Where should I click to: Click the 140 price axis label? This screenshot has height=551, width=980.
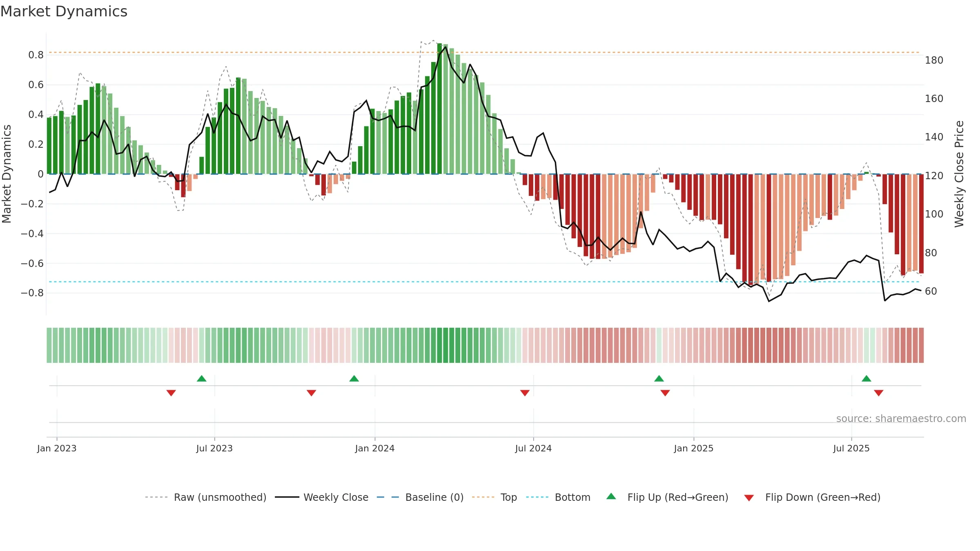pos(934,137)
